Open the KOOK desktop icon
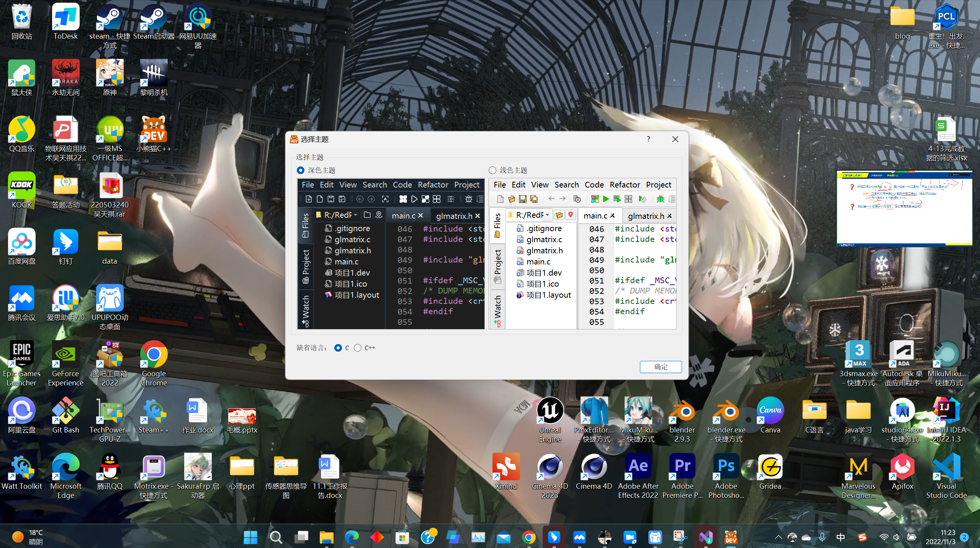Image resolution: width=980 pixels, height=548 pixels. [22, 191]
